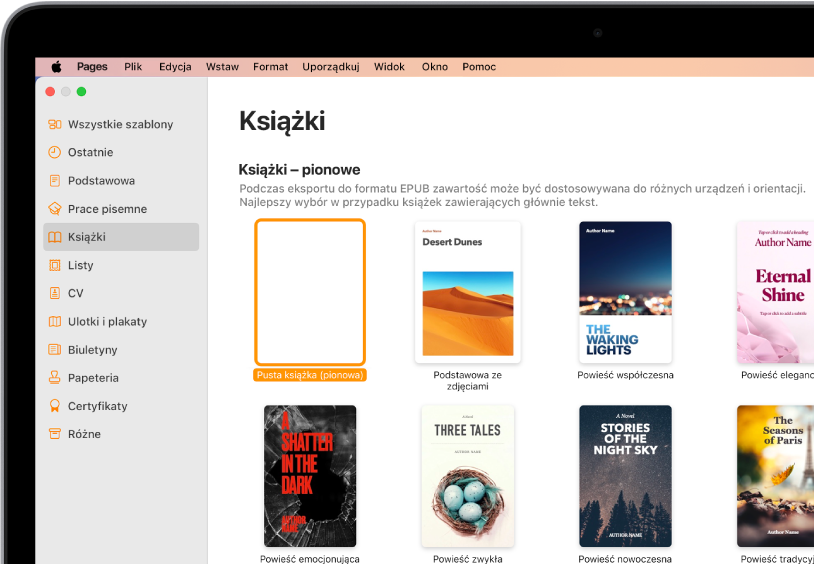Open the Edycja menu
This screenshot has width=814, height=564.
coord(175,66)
